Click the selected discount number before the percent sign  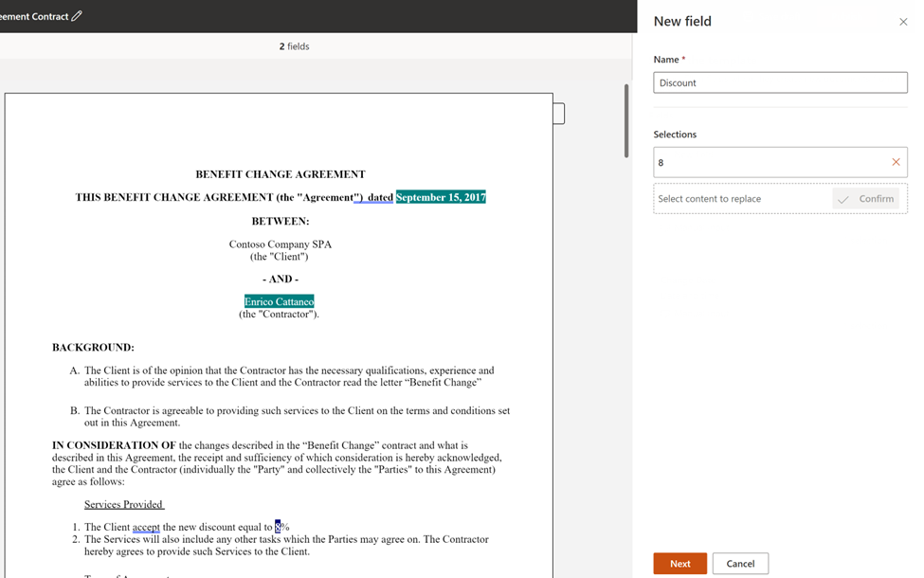click(278, 527)
